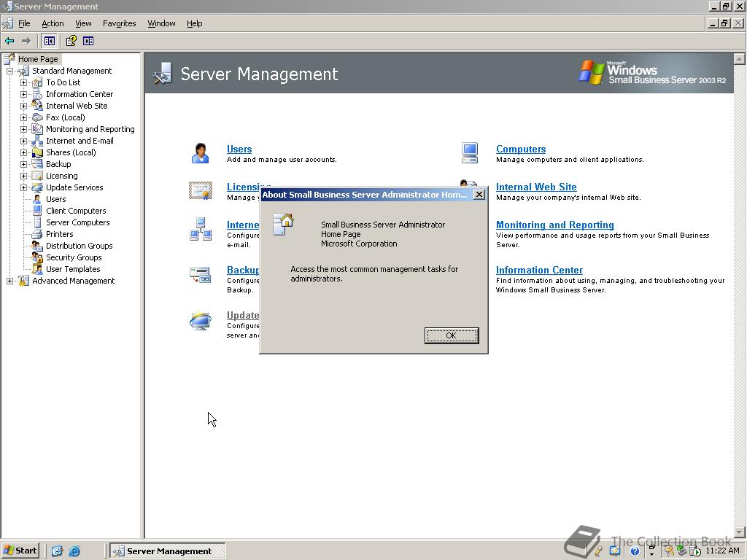The image size is (747, 560).
Task: Select Server Computers in the tree
Action: (77, 222)
